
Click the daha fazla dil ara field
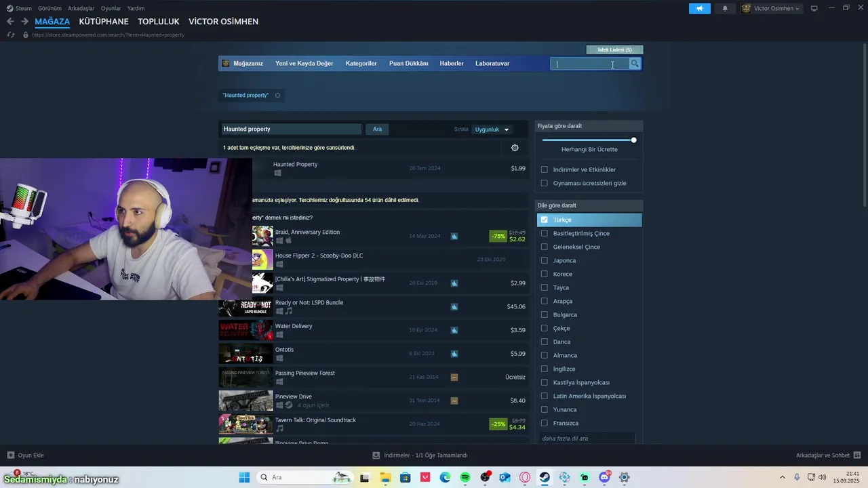tap(587, 439)
